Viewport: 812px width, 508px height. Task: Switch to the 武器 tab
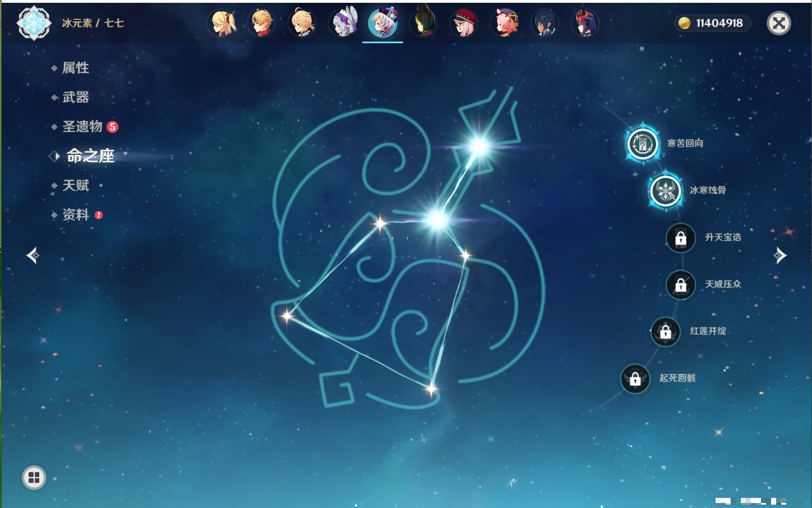[76, 97]
